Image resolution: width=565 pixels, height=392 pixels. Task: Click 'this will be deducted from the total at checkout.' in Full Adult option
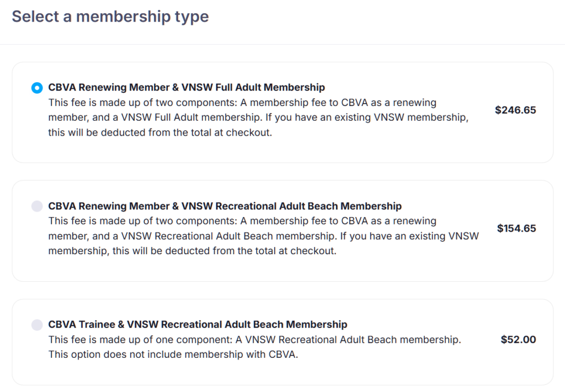pyautogui.click(x=160, y=133)
